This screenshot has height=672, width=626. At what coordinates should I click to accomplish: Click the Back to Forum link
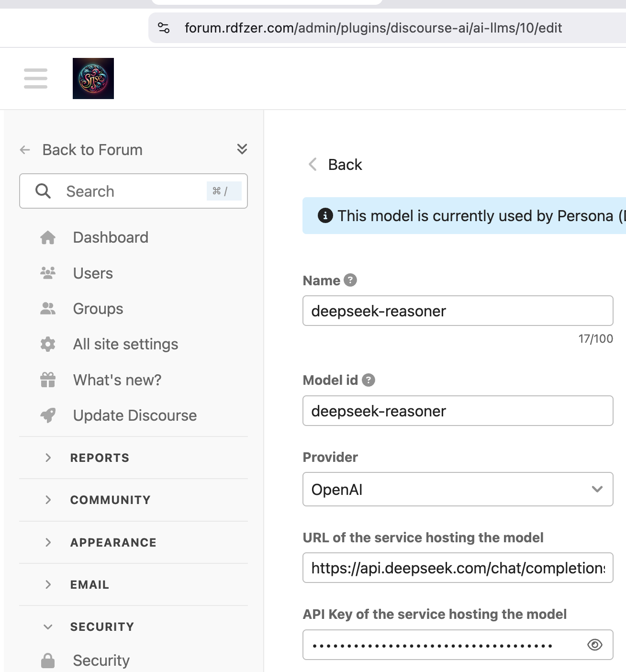tap(92, 150)
